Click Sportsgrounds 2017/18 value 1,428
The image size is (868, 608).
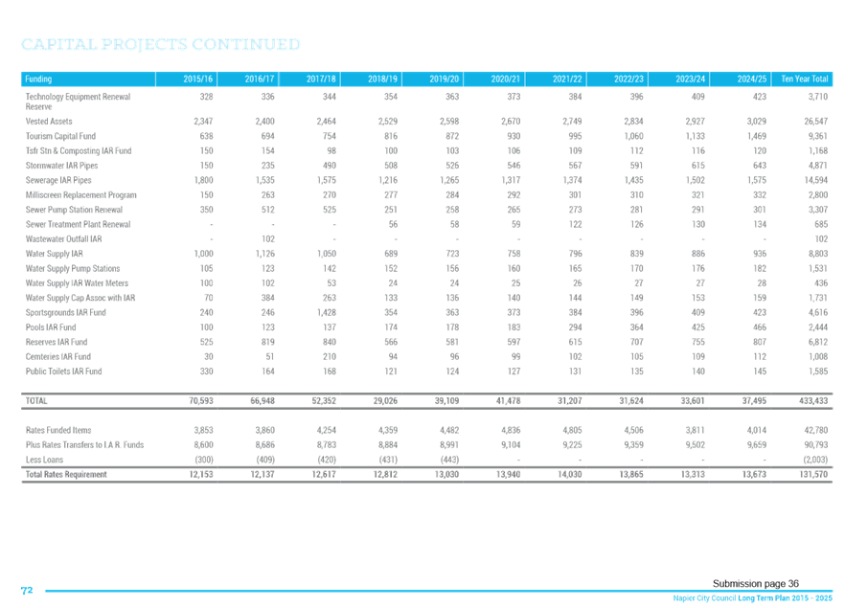(326, 312)
